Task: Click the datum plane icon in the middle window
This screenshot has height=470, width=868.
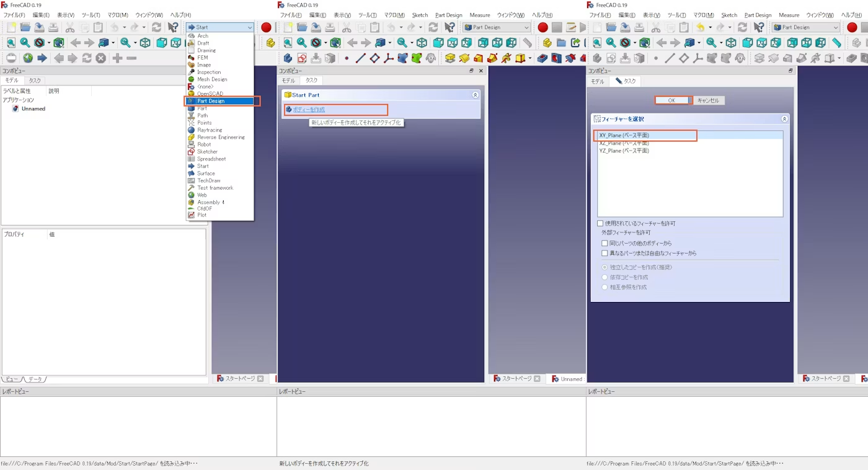Action: point(374,58)
